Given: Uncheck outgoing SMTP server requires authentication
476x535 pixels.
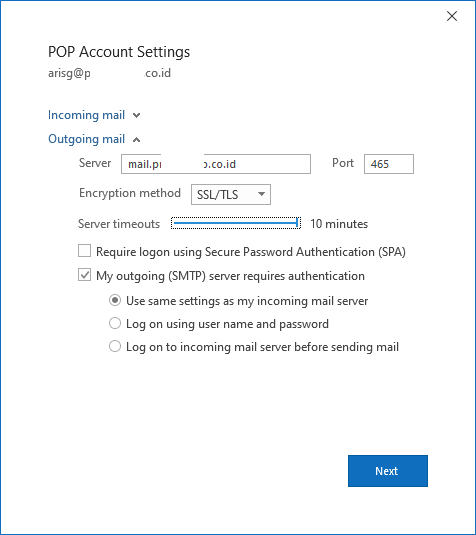Looking at the screenshot, I should pos(85,275).
